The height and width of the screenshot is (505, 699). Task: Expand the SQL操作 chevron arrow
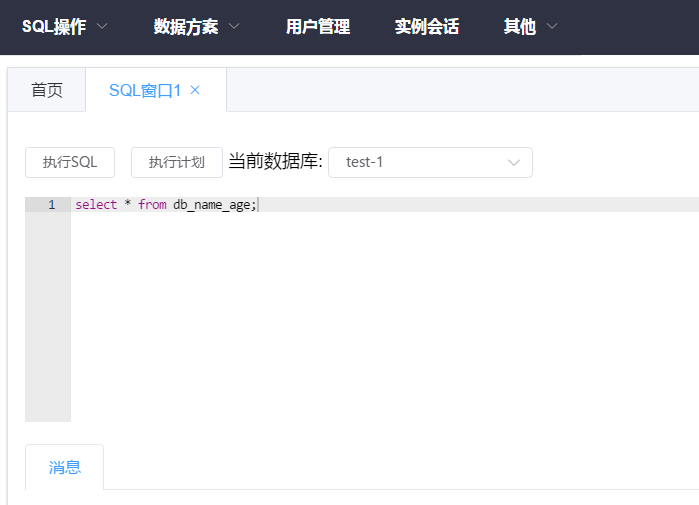coord(102,26)
